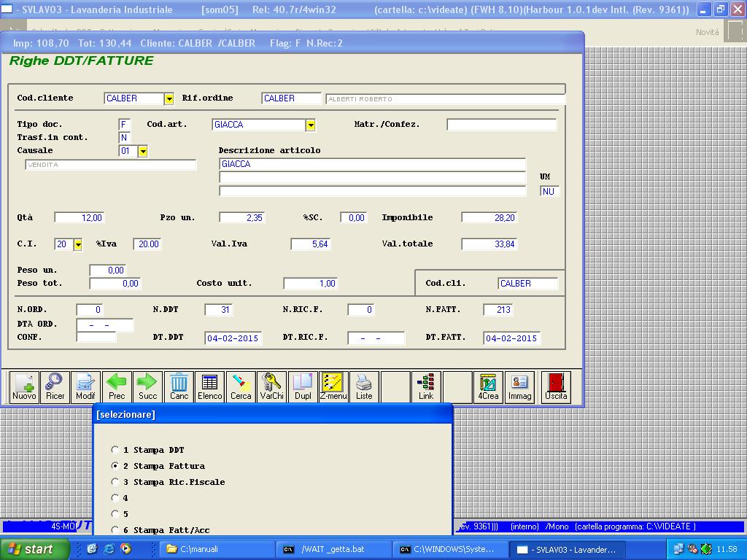The height and width of the screenshot is (560, 747).
Task: Select radio option 5
Action: tap(115, 514)
